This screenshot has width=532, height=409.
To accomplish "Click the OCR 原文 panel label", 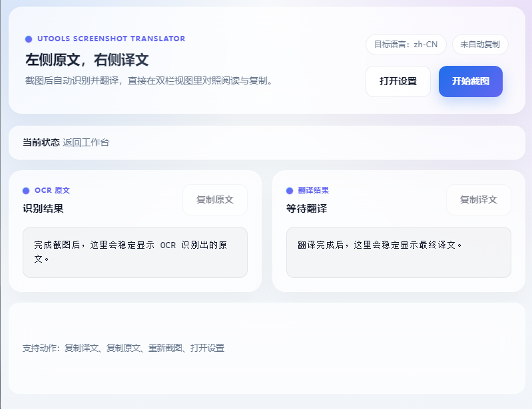I will (52, 190).
